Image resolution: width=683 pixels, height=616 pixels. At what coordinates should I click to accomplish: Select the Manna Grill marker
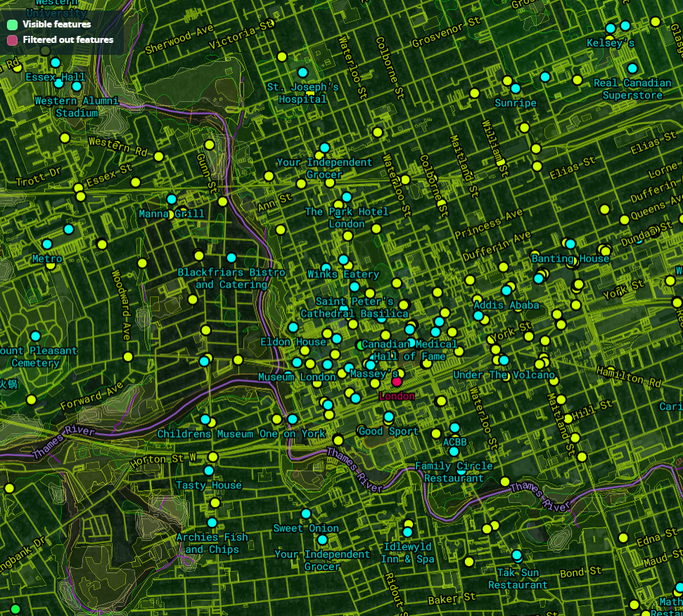(171, 199)
